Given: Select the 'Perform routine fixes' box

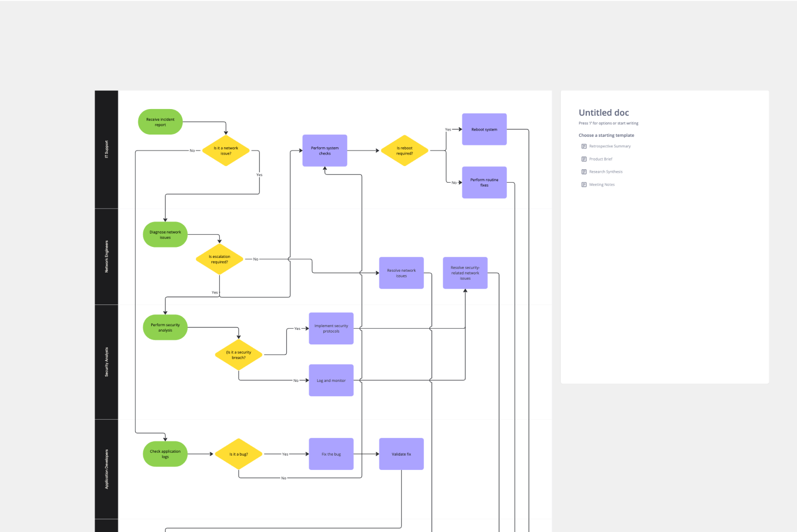Looking at the screenshot, I should click(x=484, y=183).
